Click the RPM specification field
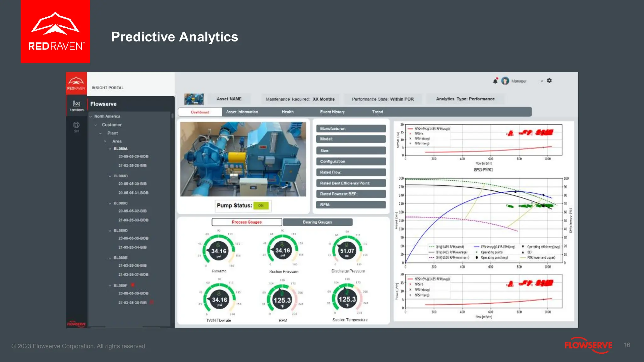 coord(351,205)
